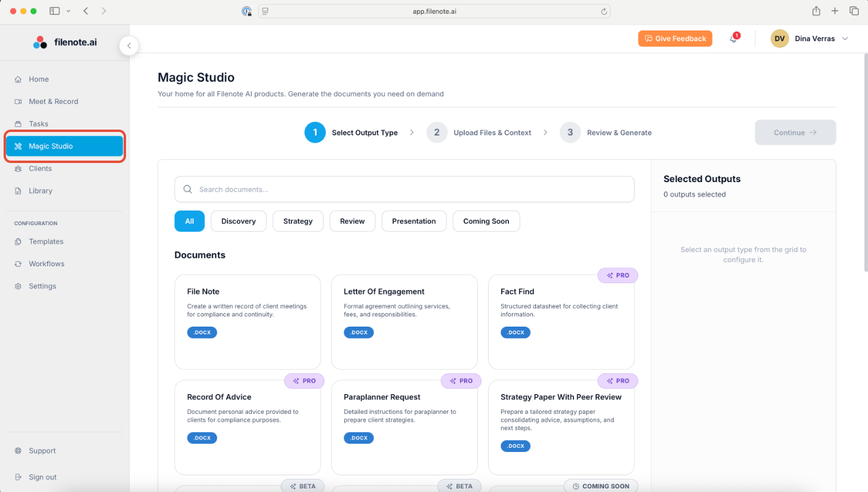The image size is (868, 492).
Task: Open Settings in the sidebar
Action: click(65, 287)
